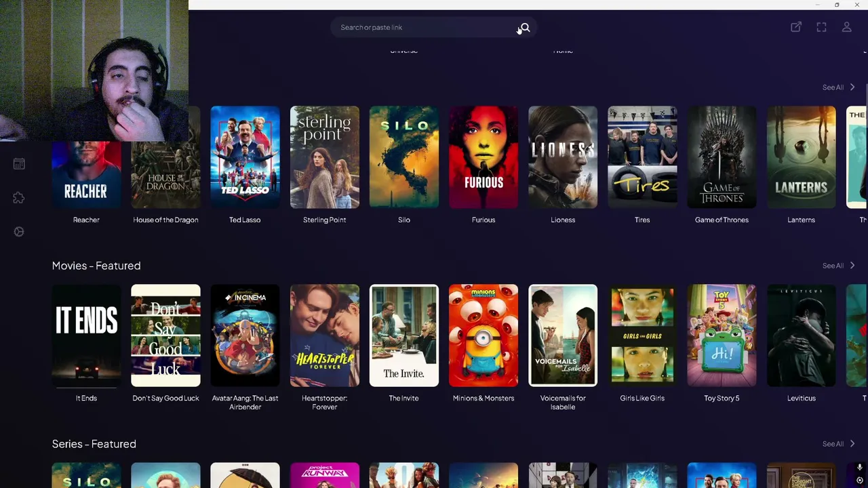Open the Avatar Aang: The Last Airbender poster

[x=245, y=335]
